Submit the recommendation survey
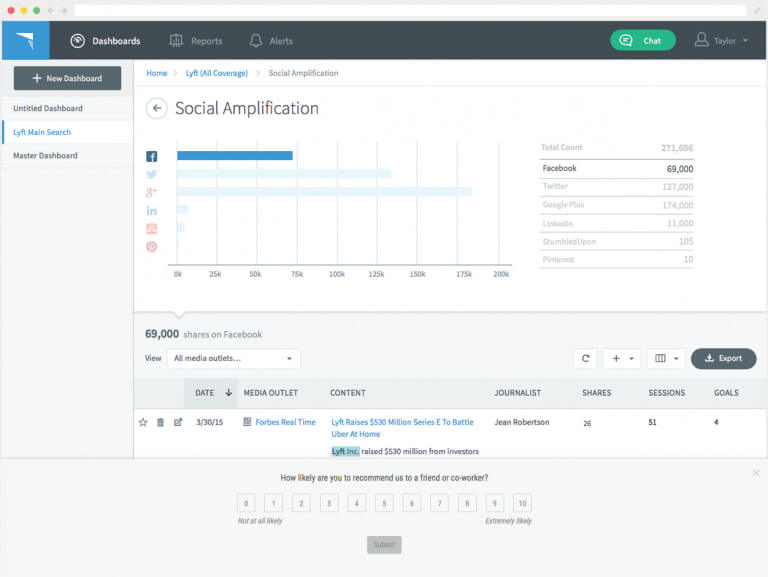This screenshot has height=577, width=768. click(384, 545)
